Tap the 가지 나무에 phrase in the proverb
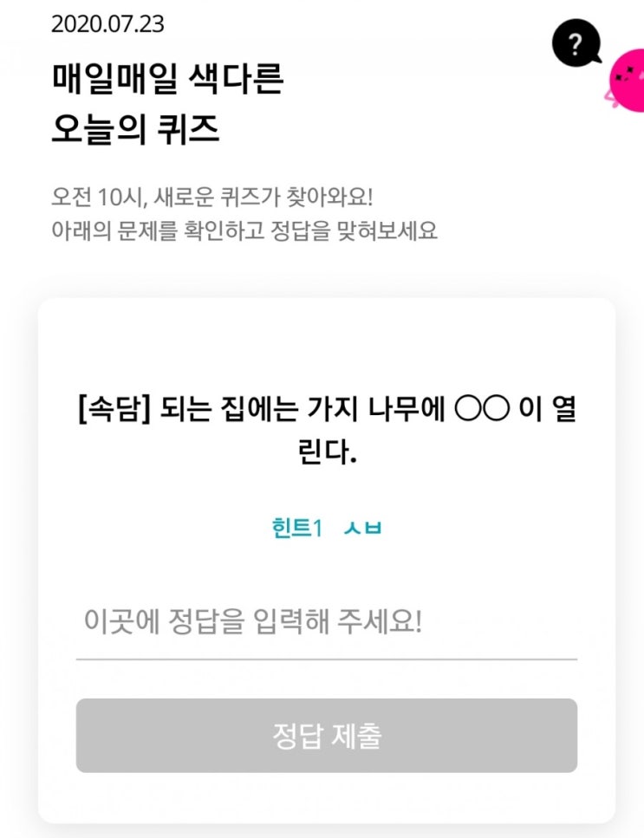 click(375, 410)
